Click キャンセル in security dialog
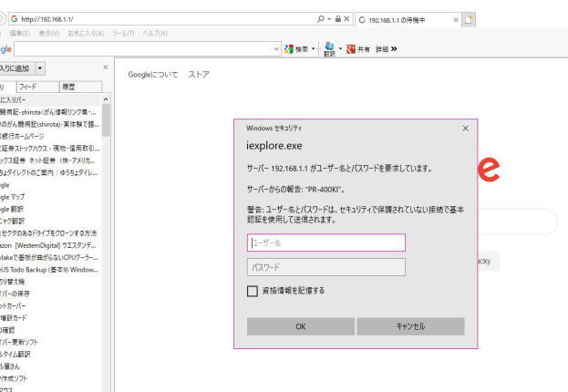 410,326
